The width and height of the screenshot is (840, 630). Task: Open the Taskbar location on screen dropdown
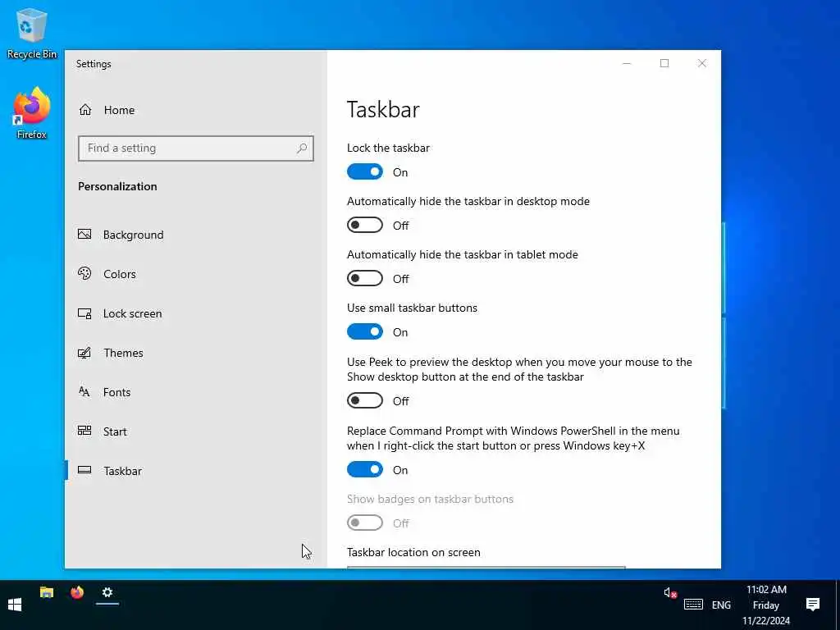click(x=486, y=568)
